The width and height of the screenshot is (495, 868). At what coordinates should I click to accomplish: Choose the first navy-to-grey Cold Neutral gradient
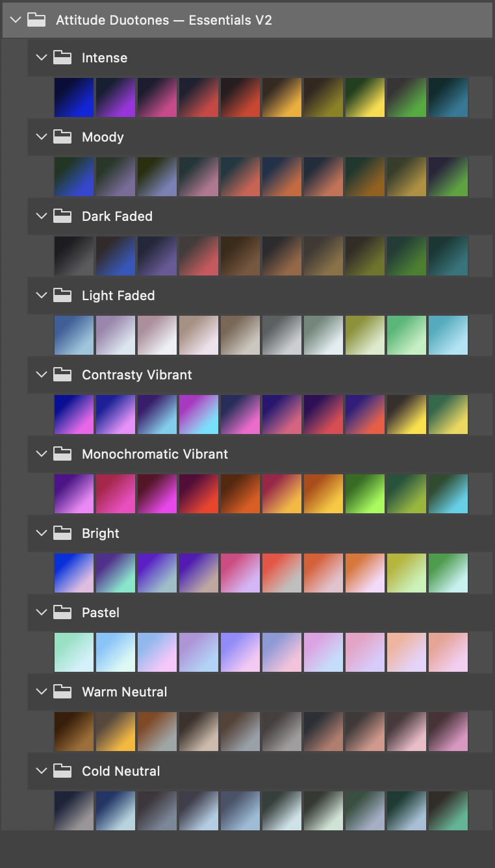[73, 811]
